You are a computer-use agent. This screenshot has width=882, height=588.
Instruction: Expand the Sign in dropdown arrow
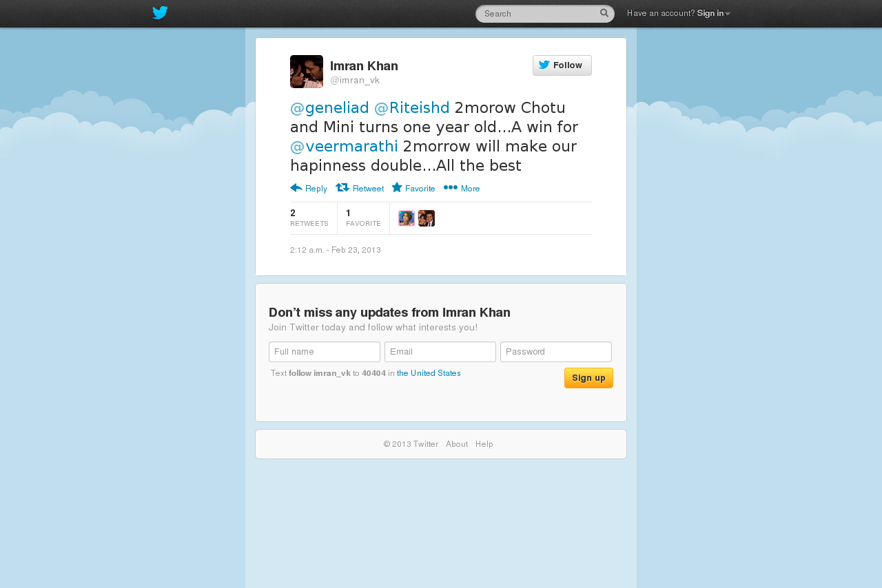pyautogui.click(x=728, y=14)
